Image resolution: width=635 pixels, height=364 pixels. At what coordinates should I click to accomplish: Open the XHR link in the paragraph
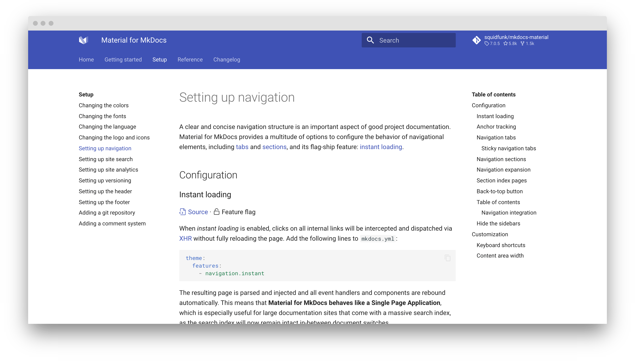pos(185,238)
